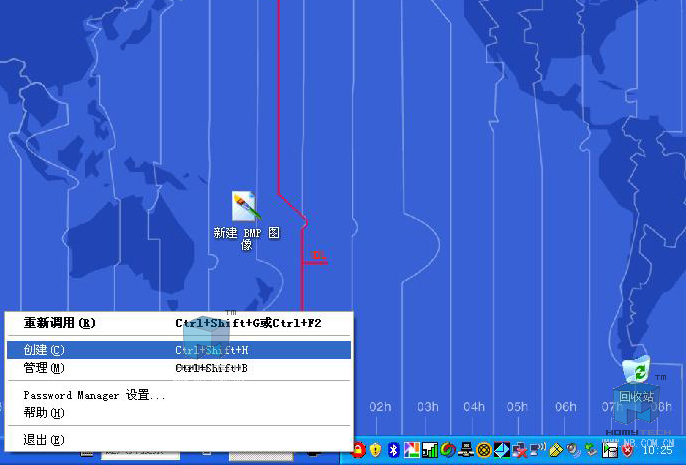Click the red padlock tray icon

(358, 451)
